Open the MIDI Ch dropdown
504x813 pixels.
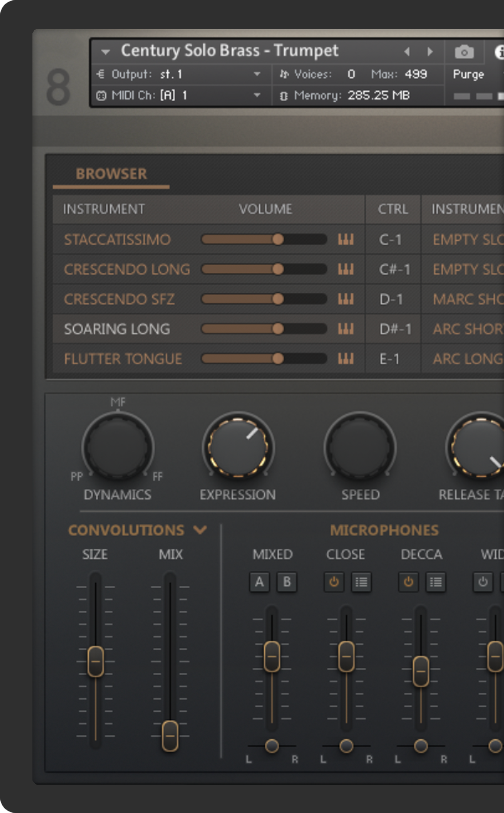coord(257,95)
